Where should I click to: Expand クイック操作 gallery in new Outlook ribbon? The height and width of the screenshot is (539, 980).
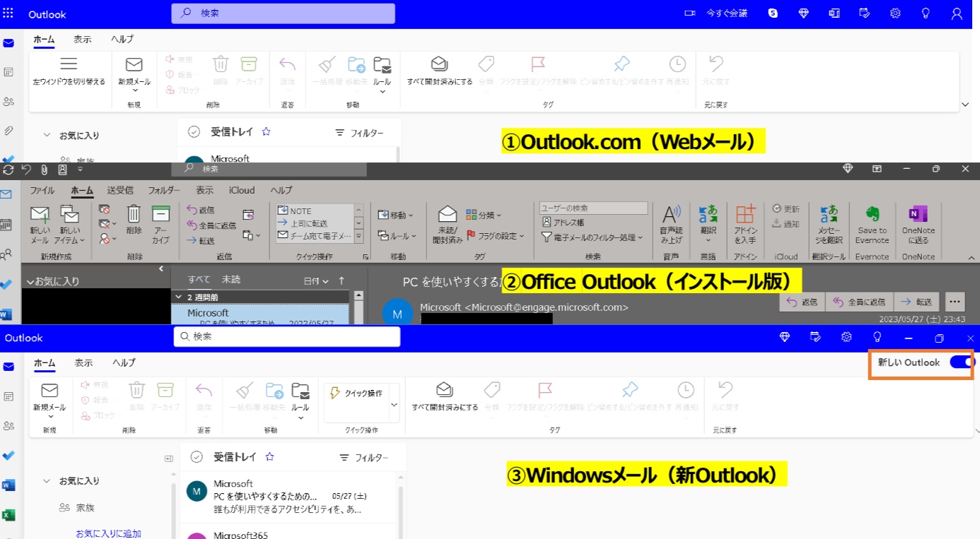tap(394, 404)
